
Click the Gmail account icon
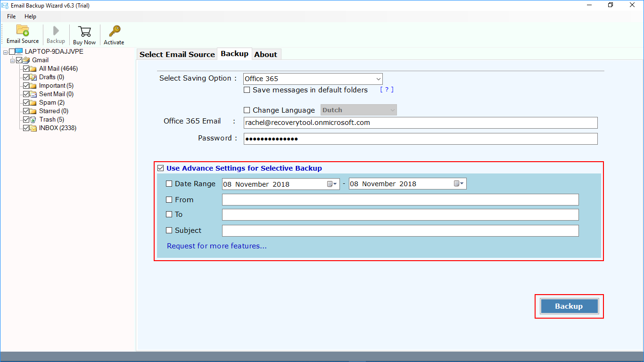click(x=27, y=60)
